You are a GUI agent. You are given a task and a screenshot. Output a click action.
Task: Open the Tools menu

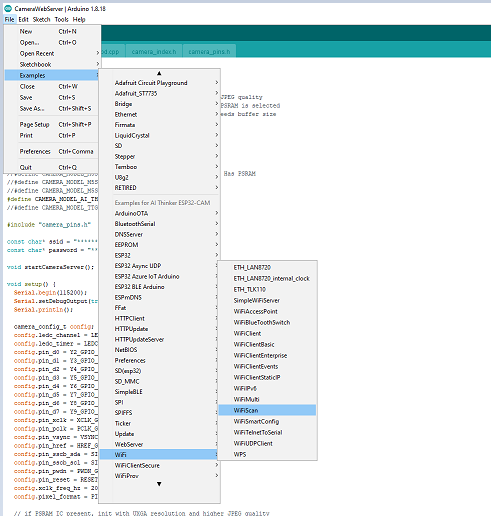coord(61,19)
